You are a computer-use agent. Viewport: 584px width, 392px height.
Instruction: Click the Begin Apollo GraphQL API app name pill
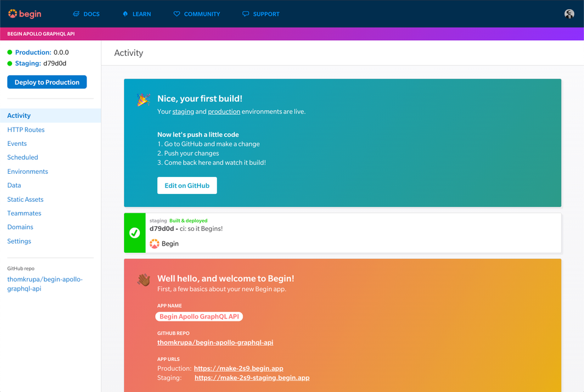pyautogui.click(x=199, y=316)
